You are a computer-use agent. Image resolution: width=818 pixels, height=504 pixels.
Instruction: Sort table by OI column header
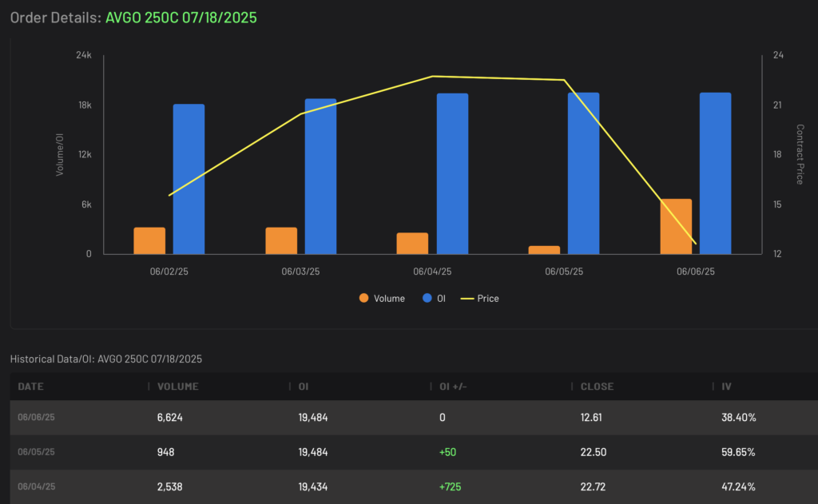303,387
